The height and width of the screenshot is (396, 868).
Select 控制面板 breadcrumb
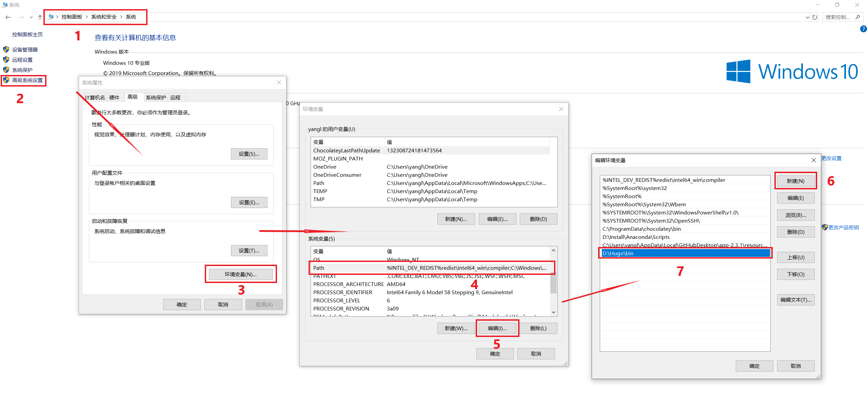click(72, 17)
